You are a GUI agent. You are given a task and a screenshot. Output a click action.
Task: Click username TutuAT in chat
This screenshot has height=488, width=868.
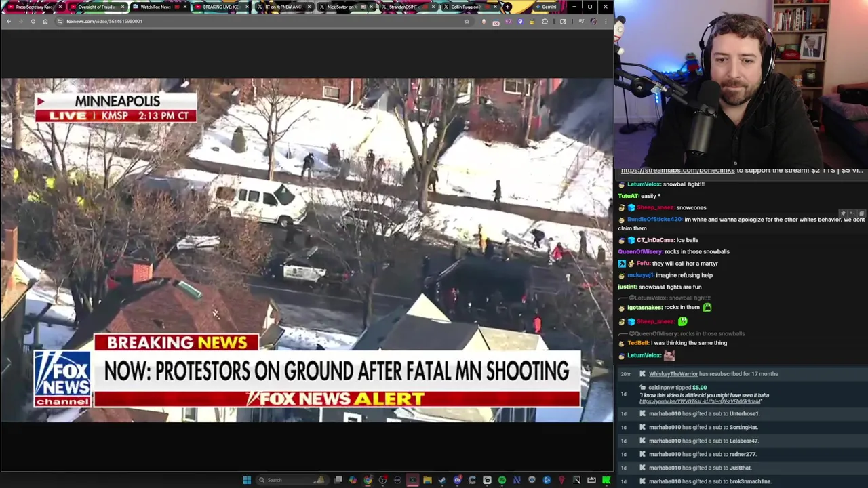629,196
